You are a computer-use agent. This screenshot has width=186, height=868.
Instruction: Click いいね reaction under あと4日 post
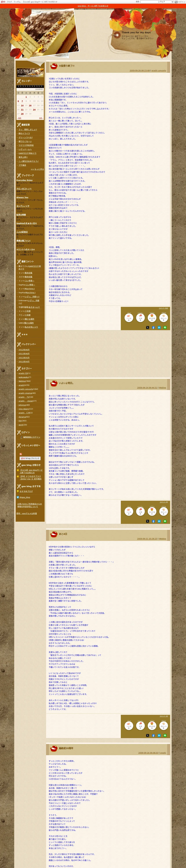pyautogui.click(x=129, y=726)
